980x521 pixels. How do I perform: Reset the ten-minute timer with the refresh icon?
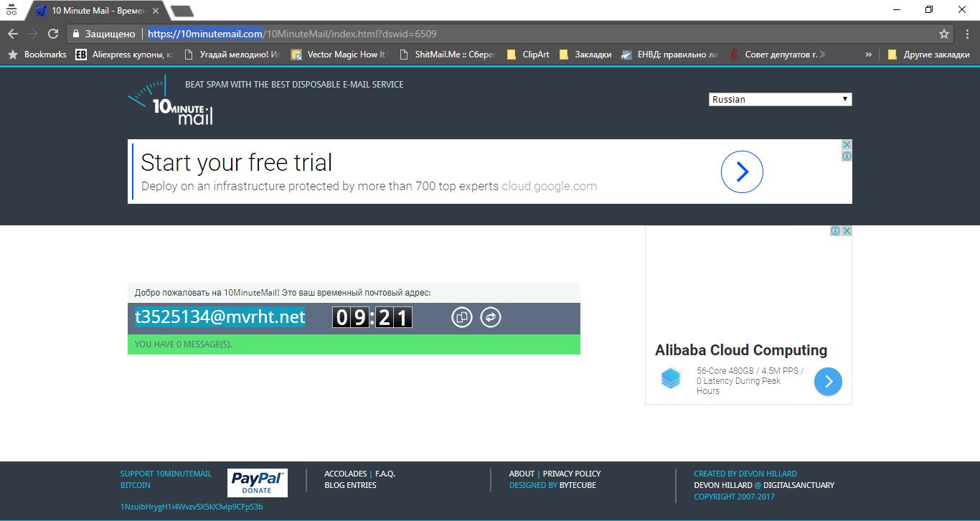[x=491, y=317]
